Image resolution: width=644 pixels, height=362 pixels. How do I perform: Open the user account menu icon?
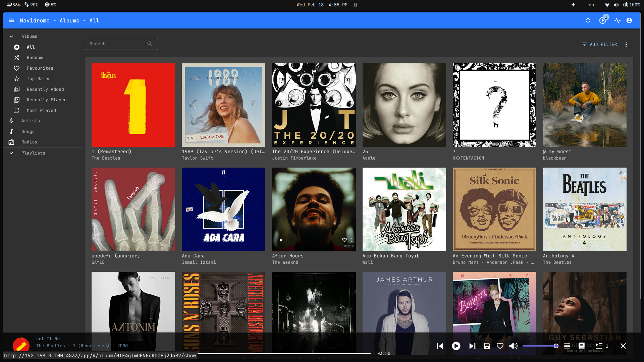[629, 20]
